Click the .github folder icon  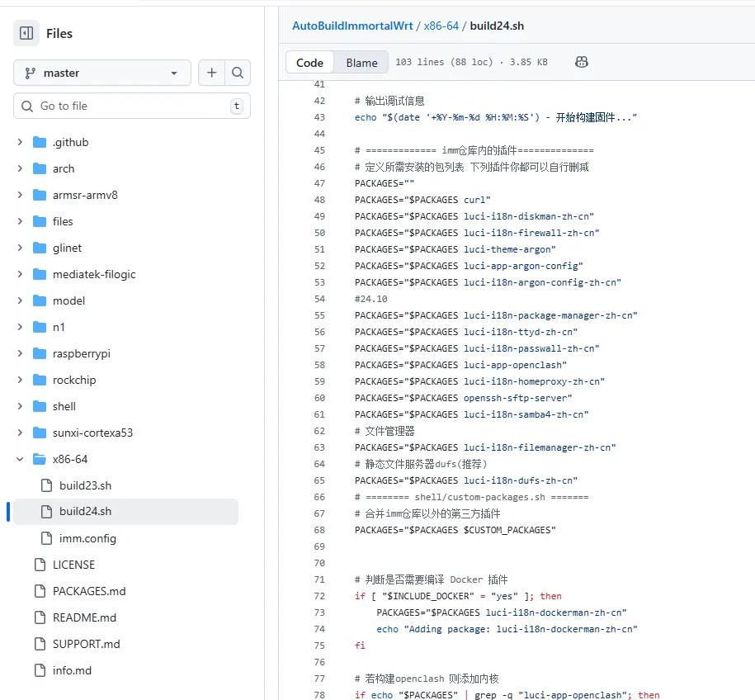coord(39,142)
